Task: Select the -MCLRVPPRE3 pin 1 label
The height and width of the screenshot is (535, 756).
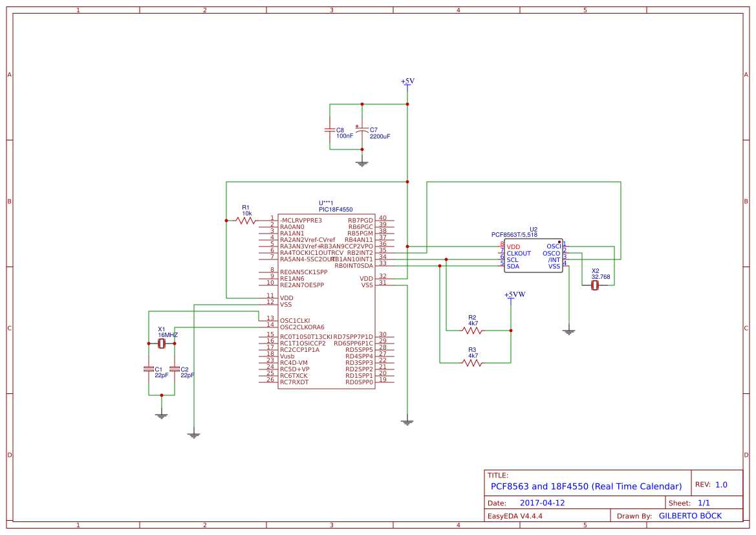Action: tap(301, 221)
